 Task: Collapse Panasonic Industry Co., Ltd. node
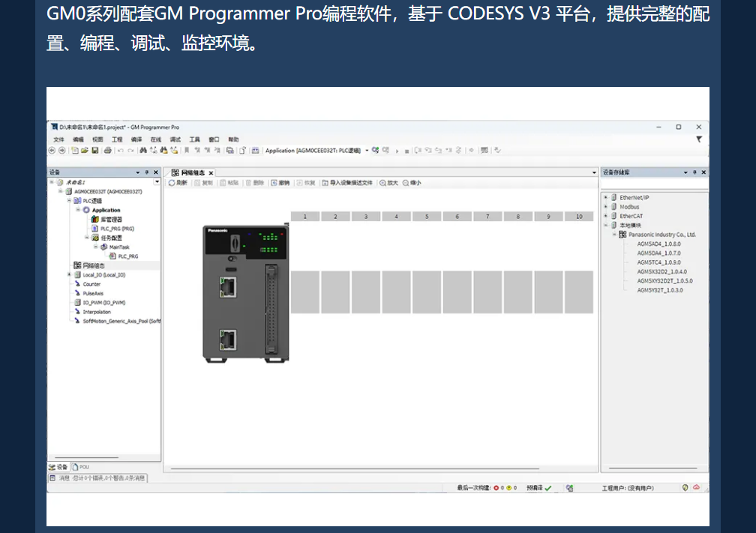pos(615,234)
